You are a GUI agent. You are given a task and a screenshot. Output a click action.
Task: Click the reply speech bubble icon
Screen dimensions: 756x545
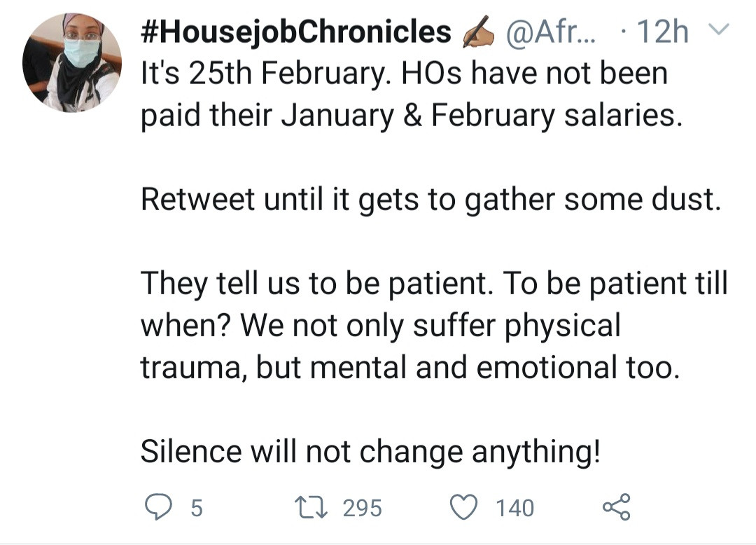(x=160, y=506)
